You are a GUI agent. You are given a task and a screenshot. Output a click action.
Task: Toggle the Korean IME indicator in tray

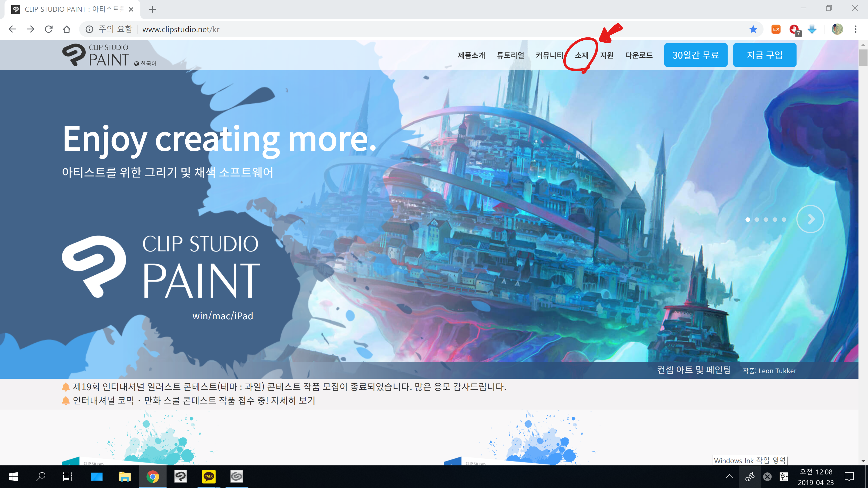[784, 476]
